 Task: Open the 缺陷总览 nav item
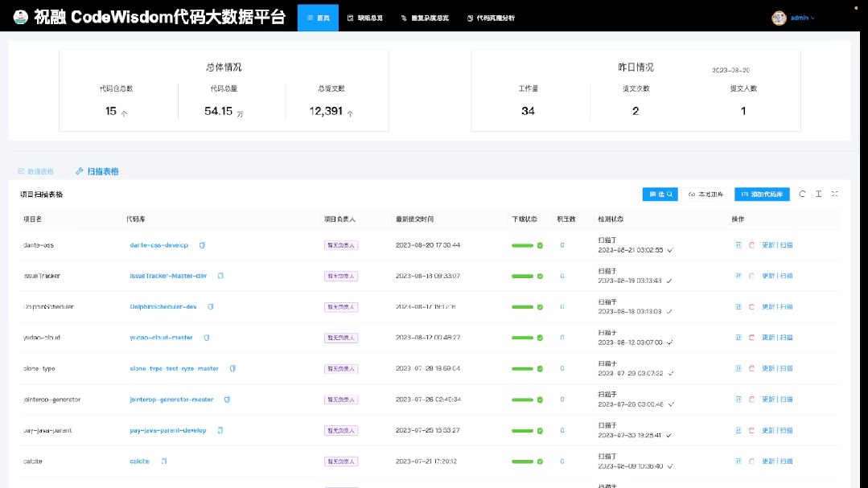[364, 18]
